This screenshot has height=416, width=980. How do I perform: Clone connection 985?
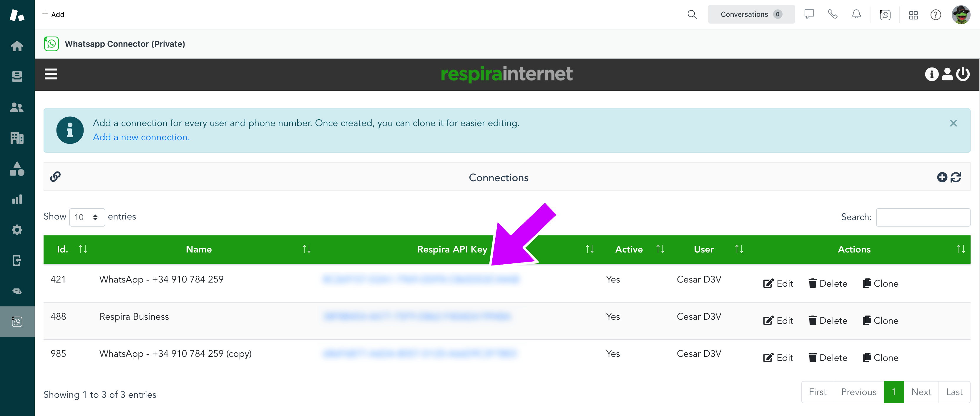coord(880,358)
